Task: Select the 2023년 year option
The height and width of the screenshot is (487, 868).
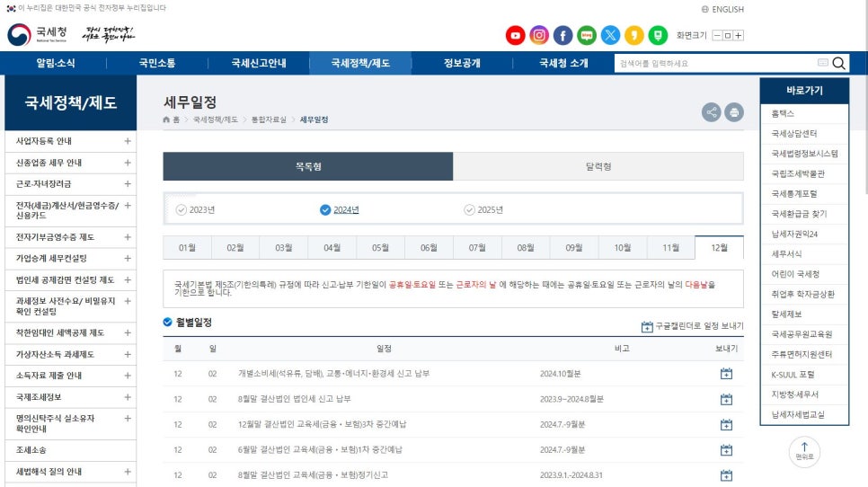Action: tap(196, 210)
